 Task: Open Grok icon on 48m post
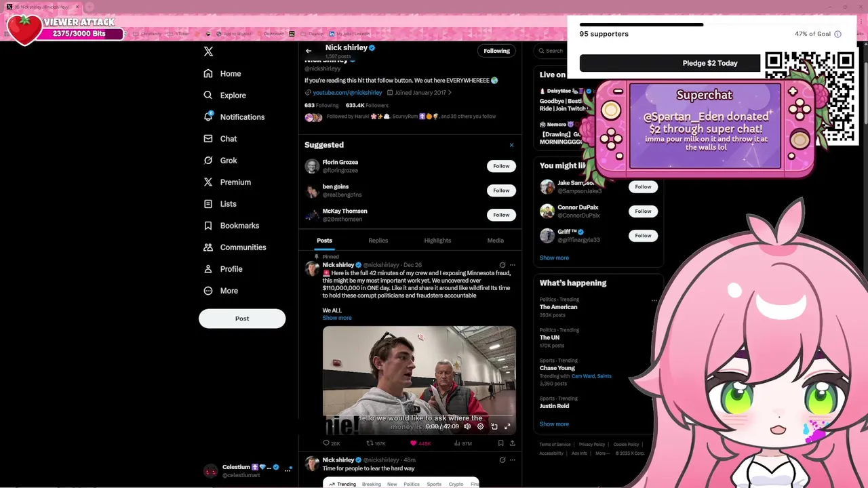pos(502,460)
